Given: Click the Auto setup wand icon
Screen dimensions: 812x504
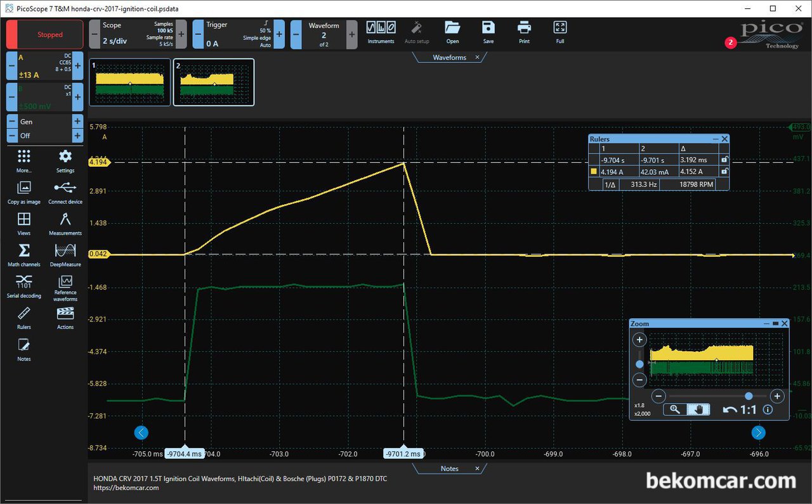Looking at the screenshot, I should 416,32.
